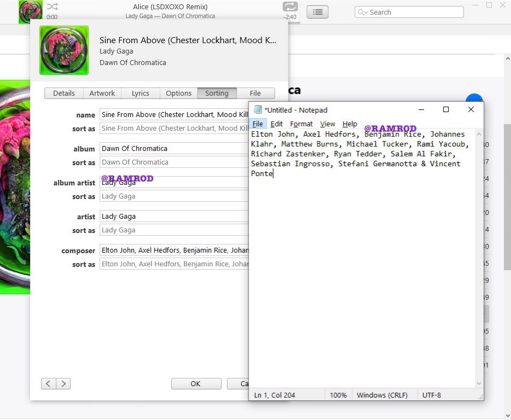Close the Notepad window
511x420 pixels.
coord(471,109)
